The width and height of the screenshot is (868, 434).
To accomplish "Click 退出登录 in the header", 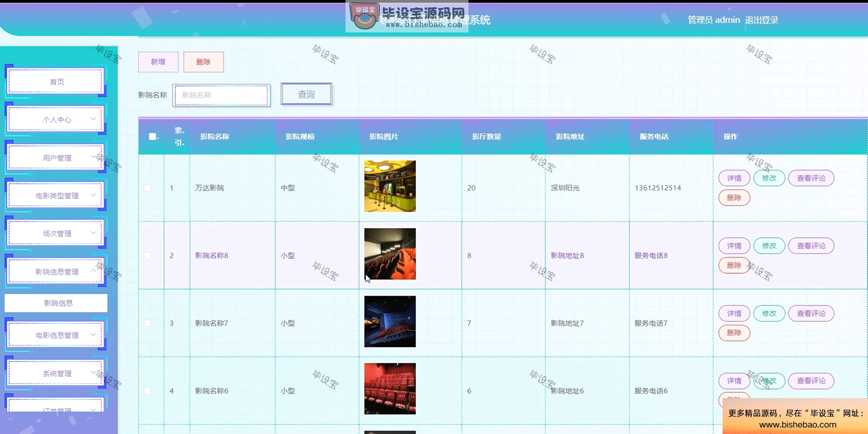I will [x=762, y=20].
